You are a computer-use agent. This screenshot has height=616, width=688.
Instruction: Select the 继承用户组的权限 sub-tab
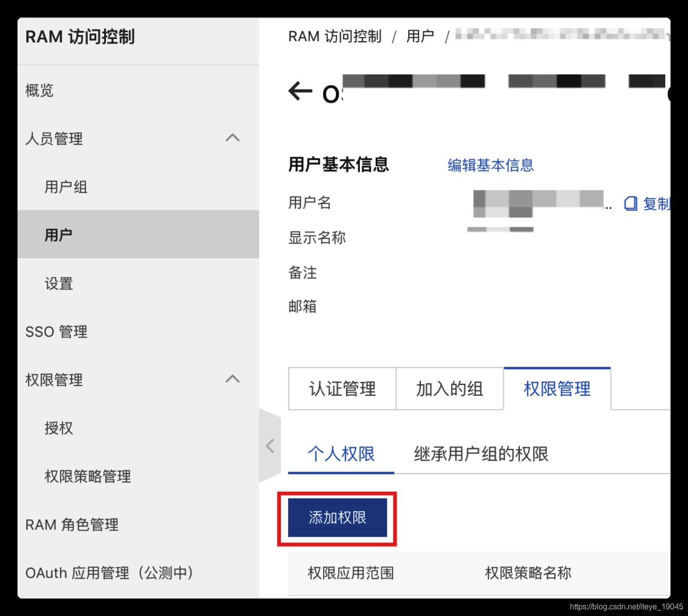(x=481, y=454)
